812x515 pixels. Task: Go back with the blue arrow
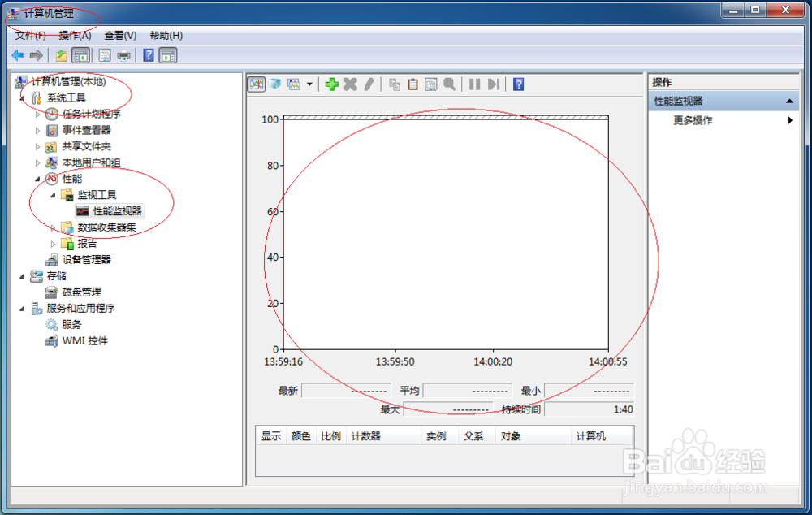tap(18, 55)
